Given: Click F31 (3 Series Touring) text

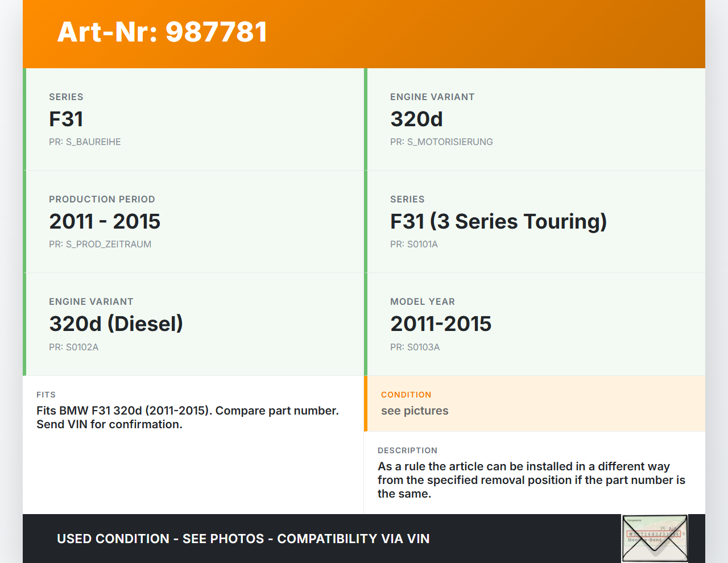Looking at the screenshot, I should click(x=498, y=222).
